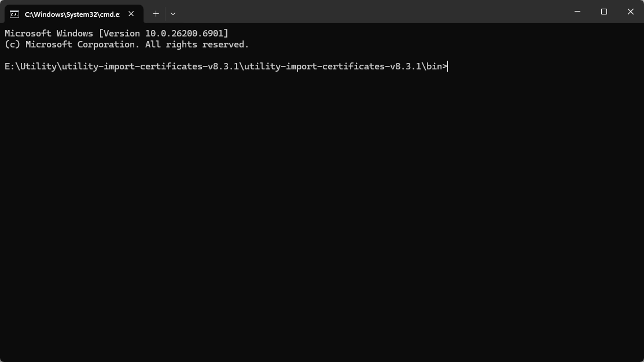Click the "E:" drive letter in prompt
Screen dimensions: 644x362
click(10, 67)
